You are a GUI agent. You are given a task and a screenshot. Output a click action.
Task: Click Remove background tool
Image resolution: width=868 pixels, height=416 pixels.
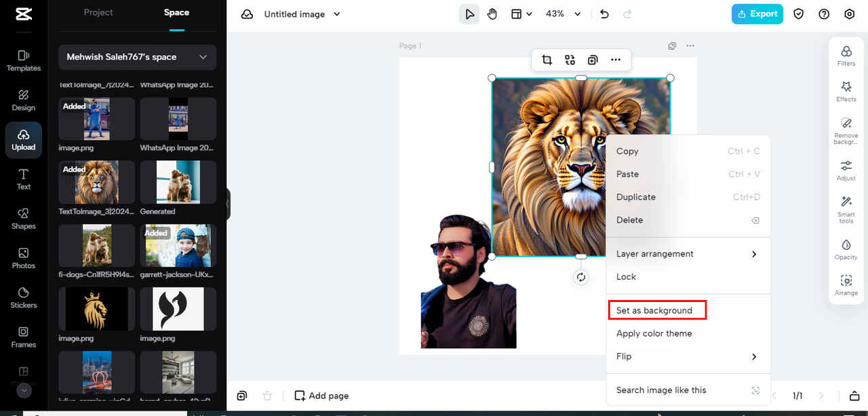tap(846, 131)
